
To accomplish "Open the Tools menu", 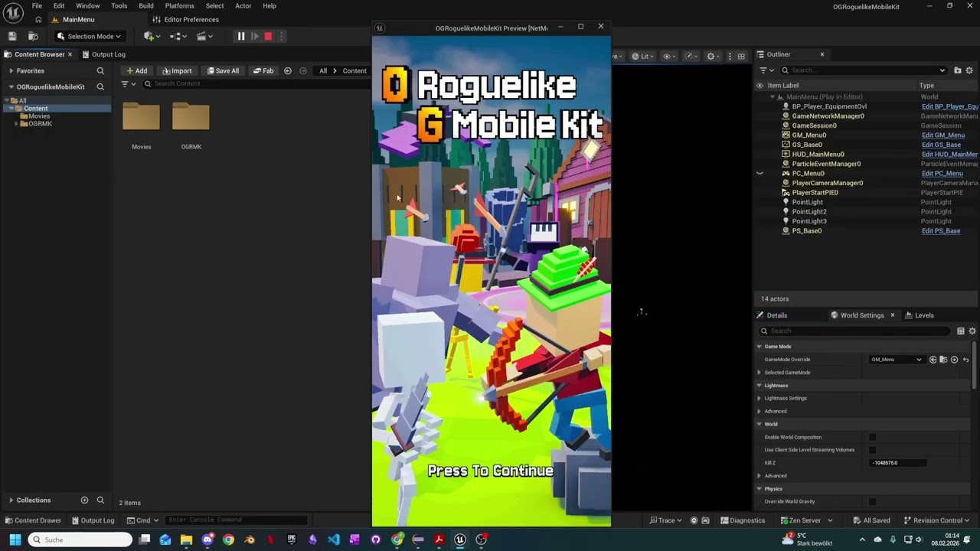I will [119, 5].
